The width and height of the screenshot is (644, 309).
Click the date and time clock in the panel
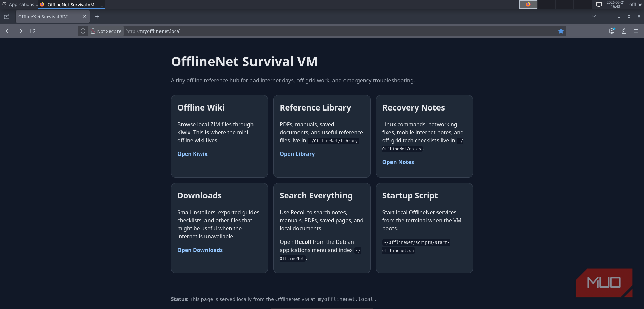click(615, 4)
